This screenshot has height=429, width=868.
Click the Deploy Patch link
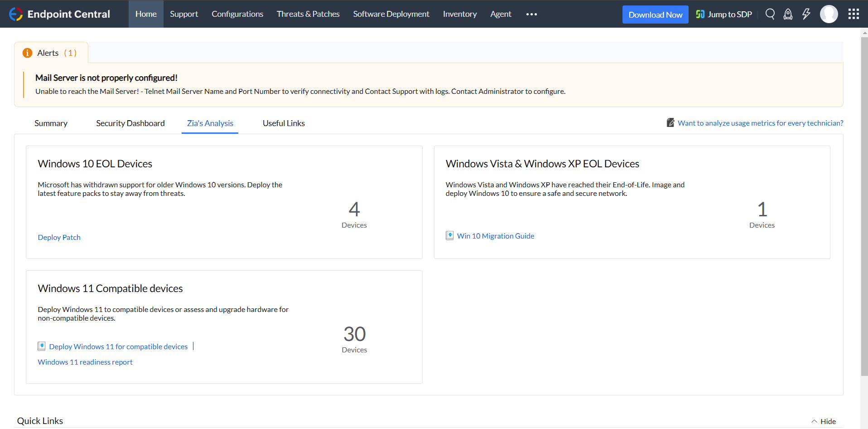tap(59, 237)
